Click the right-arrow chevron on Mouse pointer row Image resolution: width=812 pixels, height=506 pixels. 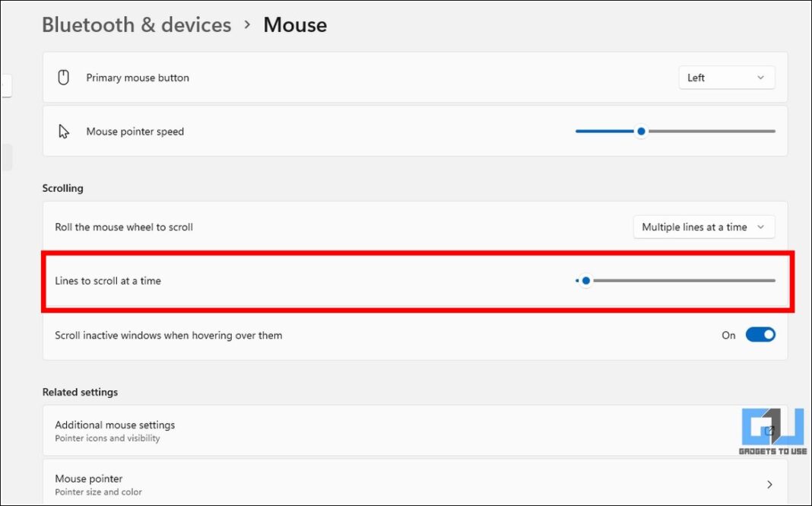[x=768, y=483]
